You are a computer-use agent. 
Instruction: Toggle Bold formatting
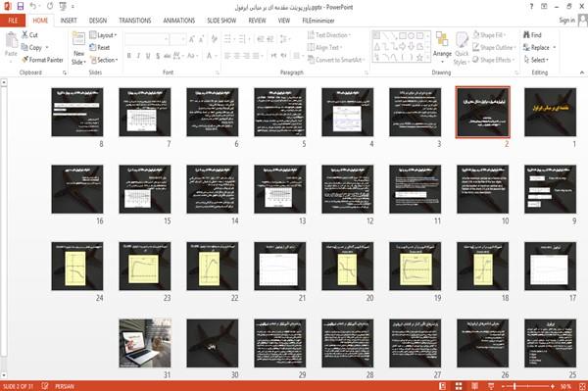(129, 56)
